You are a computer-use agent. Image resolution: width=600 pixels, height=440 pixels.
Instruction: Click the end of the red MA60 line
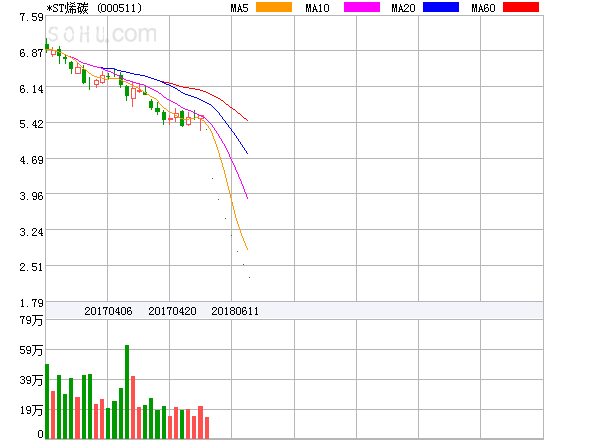coord(248,121)
